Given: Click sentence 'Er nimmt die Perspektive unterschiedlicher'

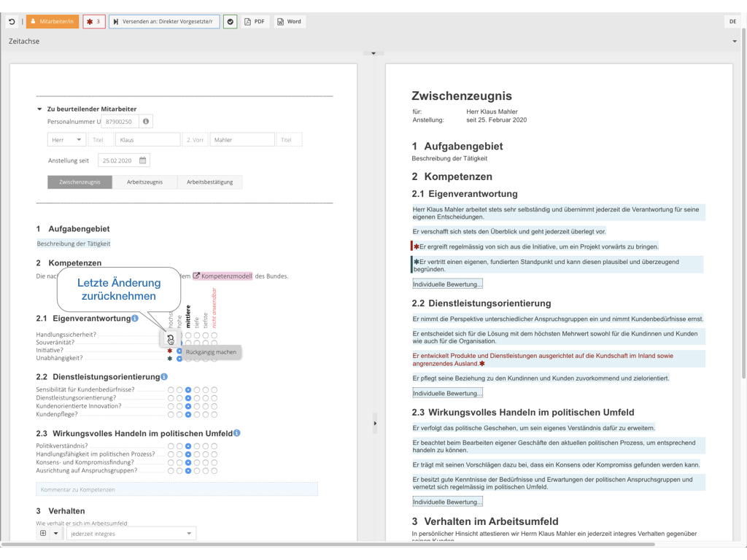Looking at the screenshot, I should pos(558,319).
